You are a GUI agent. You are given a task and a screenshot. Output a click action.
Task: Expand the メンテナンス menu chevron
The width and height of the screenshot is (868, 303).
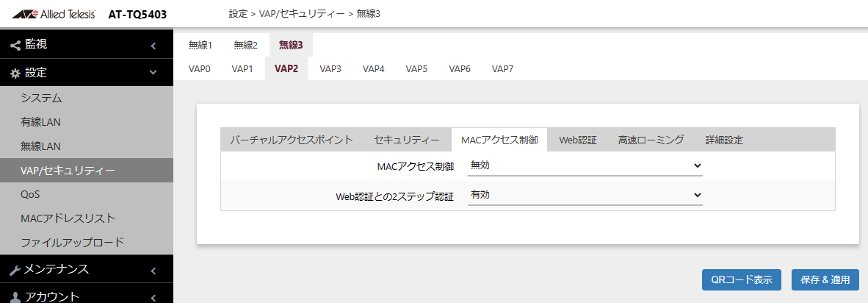(x=153, y=271)
